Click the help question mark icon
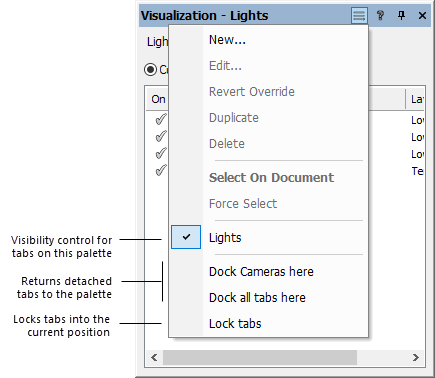The image size is (435, 378). coord(380,15)
